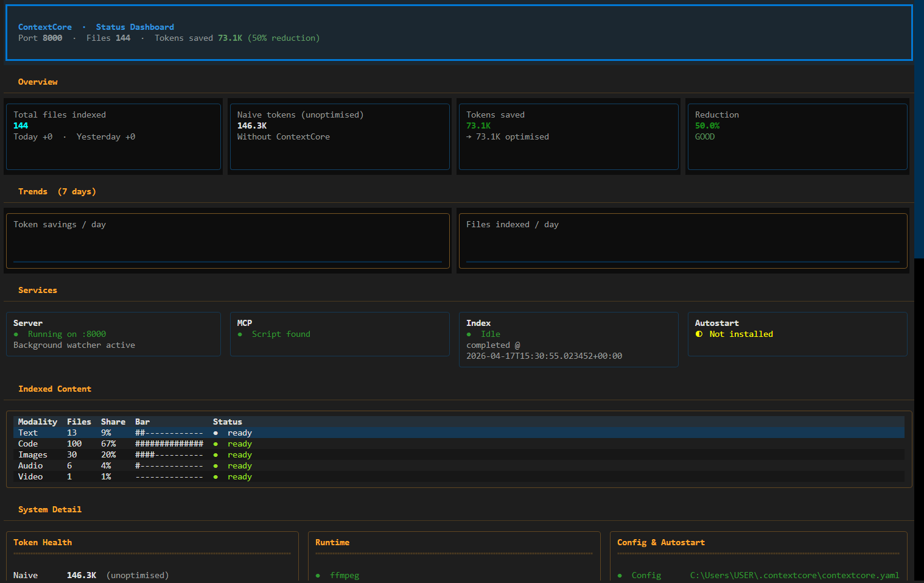Click the Server card title

coord(28,323)
